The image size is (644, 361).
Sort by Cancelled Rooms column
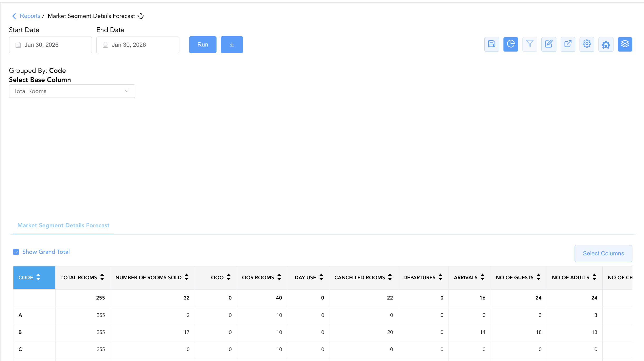(x=364, y=277)
